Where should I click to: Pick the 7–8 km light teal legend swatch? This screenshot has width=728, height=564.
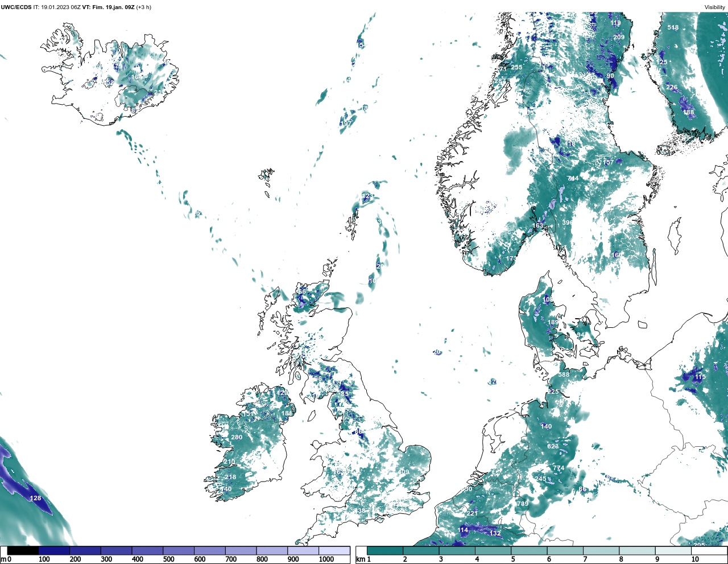tap(601, 550)
